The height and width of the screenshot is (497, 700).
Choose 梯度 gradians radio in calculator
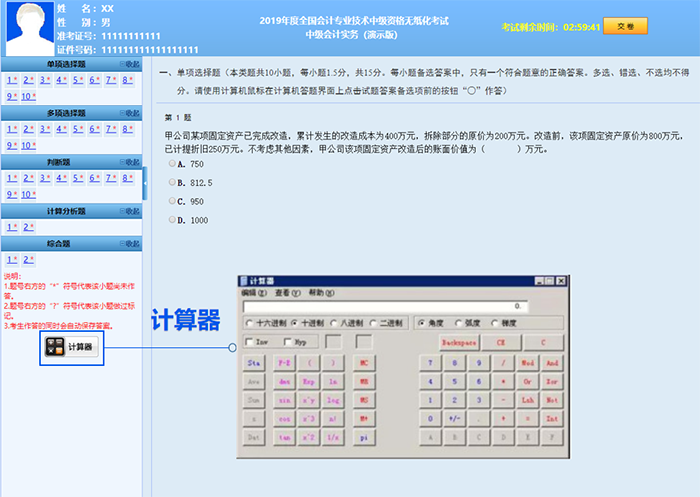tap(495, 323)
